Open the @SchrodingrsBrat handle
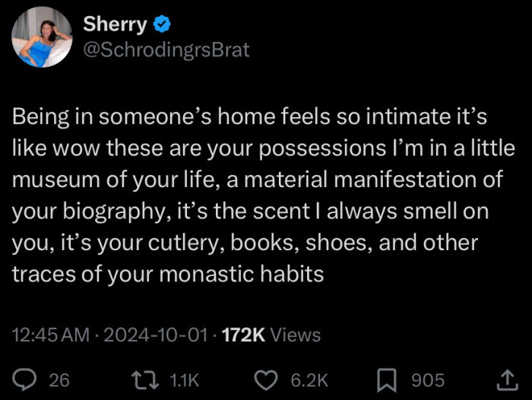532x400 pixels. coord(166,49)
